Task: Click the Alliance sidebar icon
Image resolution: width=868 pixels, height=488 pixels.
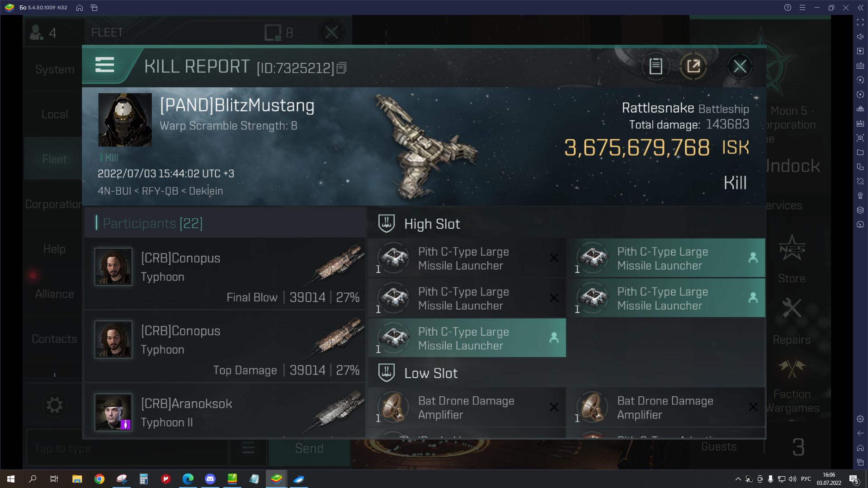Action: pyautogui.click(x=54, y=293)
